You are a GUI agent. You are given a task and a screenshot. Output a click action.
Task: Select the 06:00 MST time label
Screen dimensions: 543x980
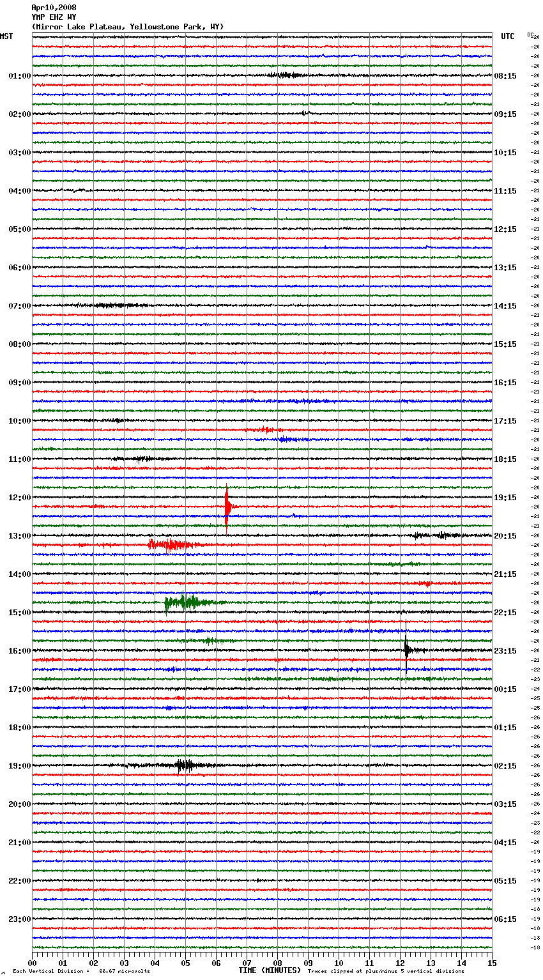[x=20, y=268]
